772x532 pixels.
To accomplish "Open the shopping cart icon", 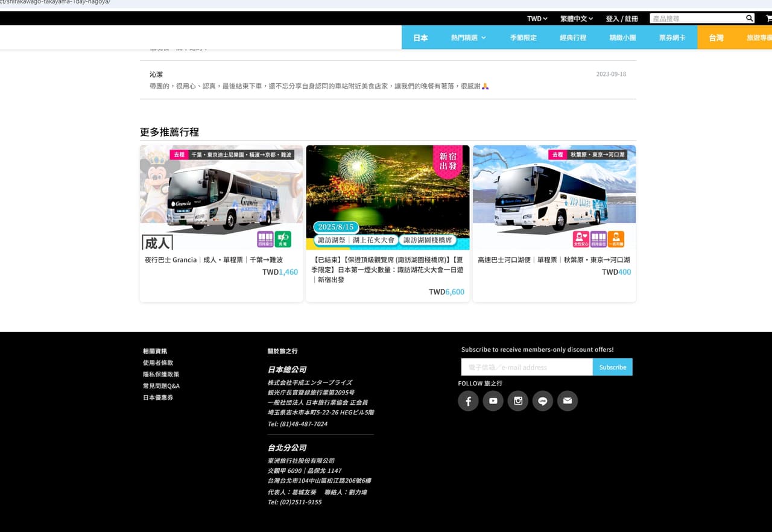I will click(x=768, y=18).
